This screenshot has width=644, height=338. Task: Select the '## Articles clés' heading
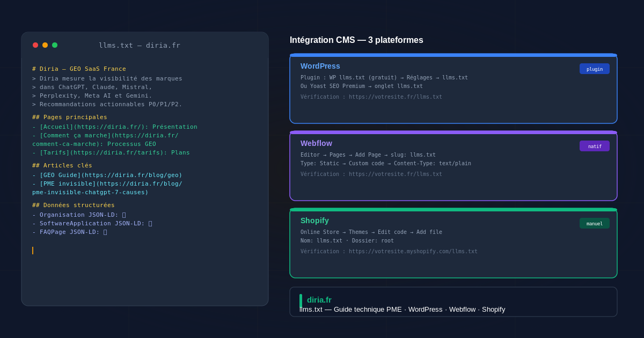pos(62,165)
